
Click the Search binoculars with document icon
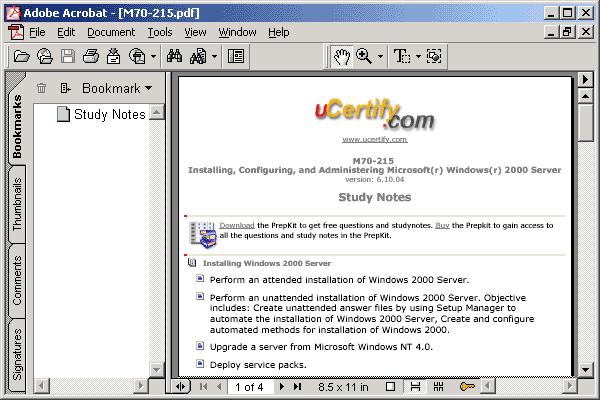[x=198, y=57]
